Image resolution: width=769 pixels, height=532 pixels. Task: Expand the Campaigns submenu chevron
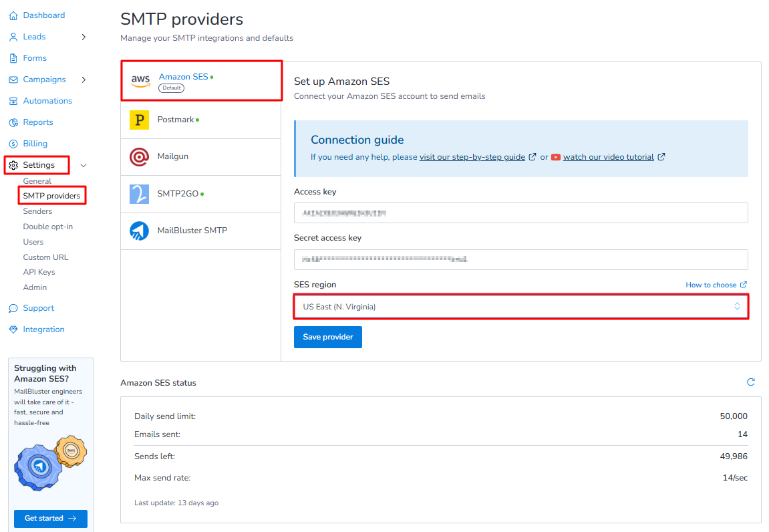[x=84, y=80]
